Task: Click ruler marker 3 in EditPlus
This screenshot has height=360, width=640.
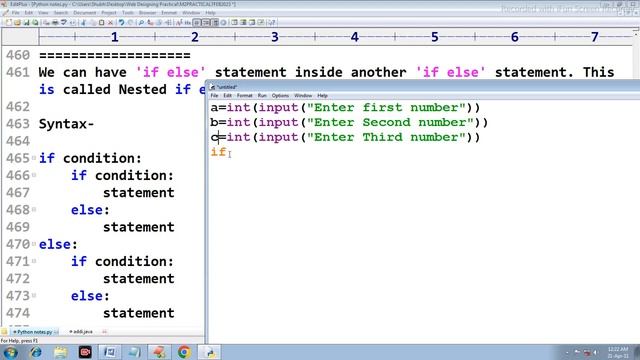Action: click(x=275, y=37)
